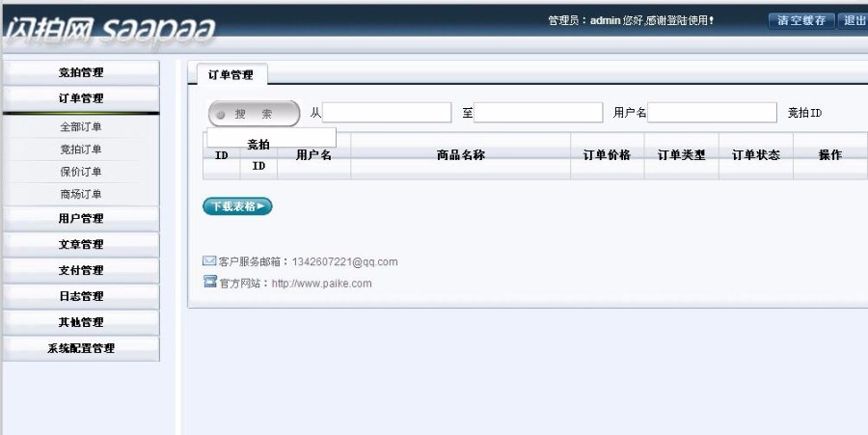Click the small input box above the 竞拍 ID column header
Image resolution: width=868 pixels, height=435 pixels.
coord(271,137)
